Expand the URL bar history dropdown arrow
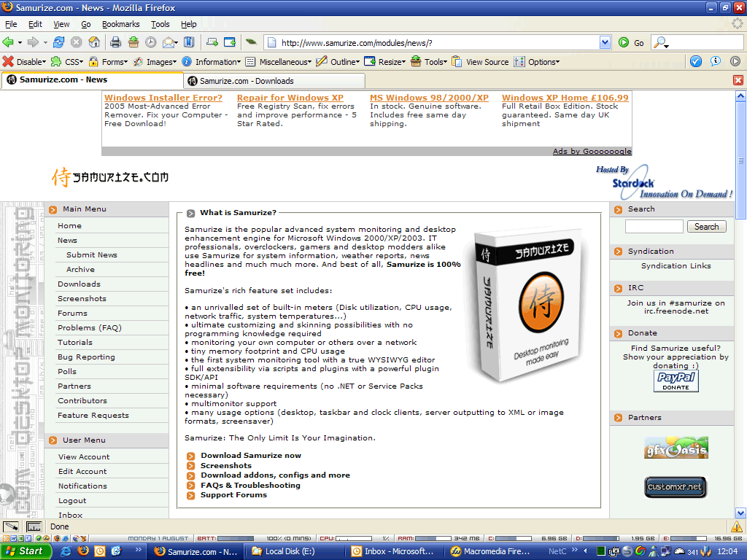Viewport: 747px width, 560px height. pyautogui.click(x=605, y=42)
